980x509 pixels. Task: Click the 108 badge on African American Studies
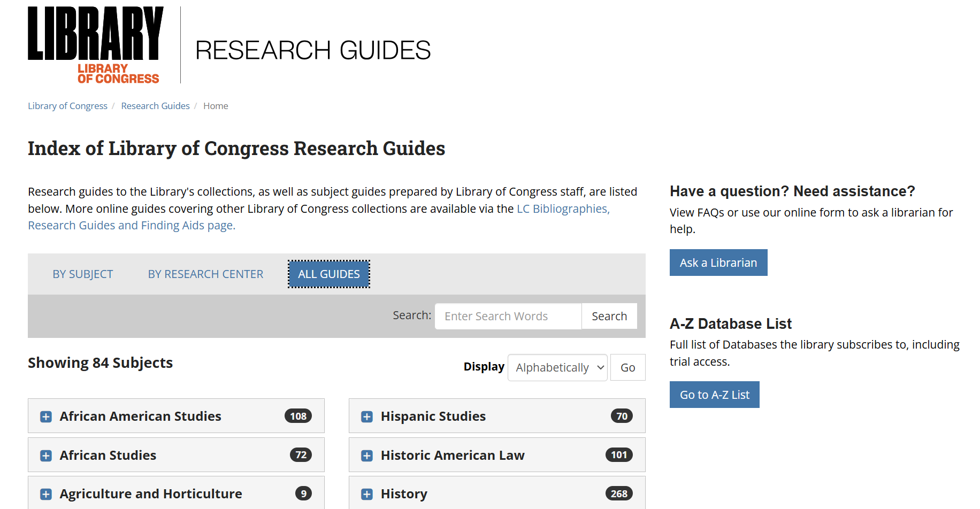[x=298, y=416]
